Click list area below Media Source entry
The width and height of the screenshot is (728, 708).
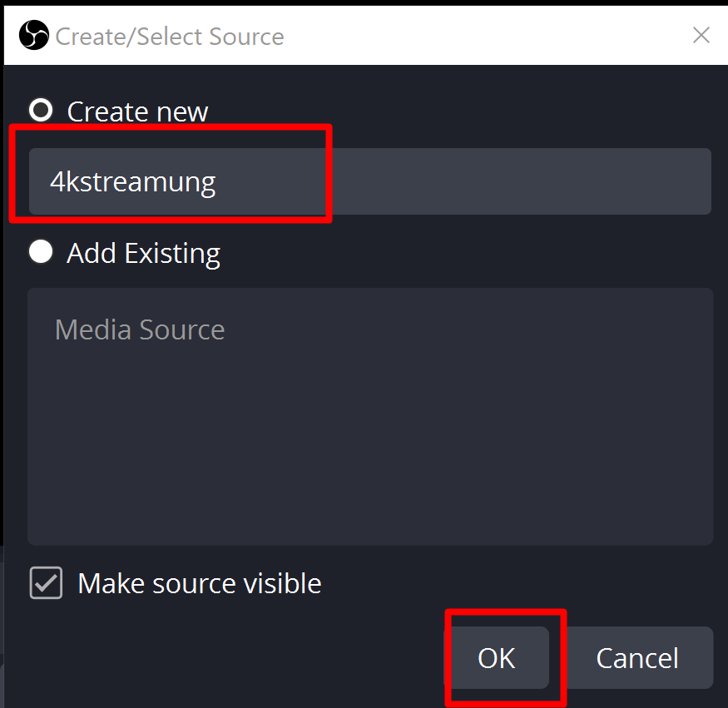click(250, 433)
